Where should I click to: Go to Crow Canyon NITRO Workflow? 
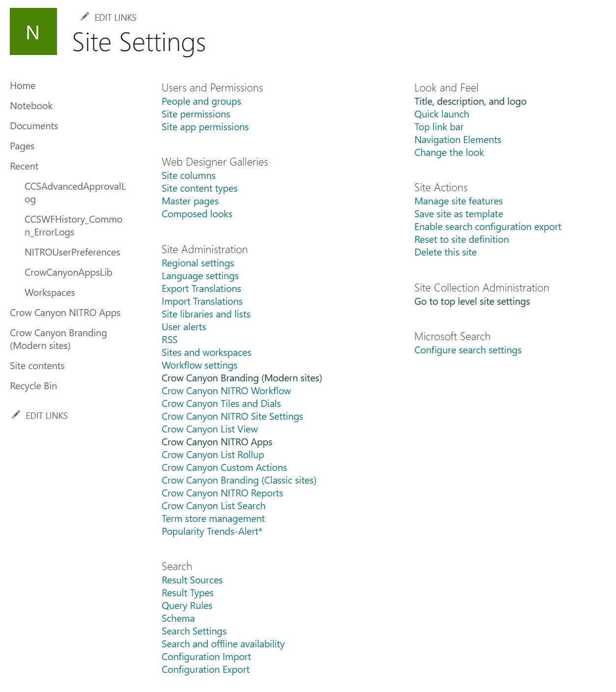[x=226, y=391]
